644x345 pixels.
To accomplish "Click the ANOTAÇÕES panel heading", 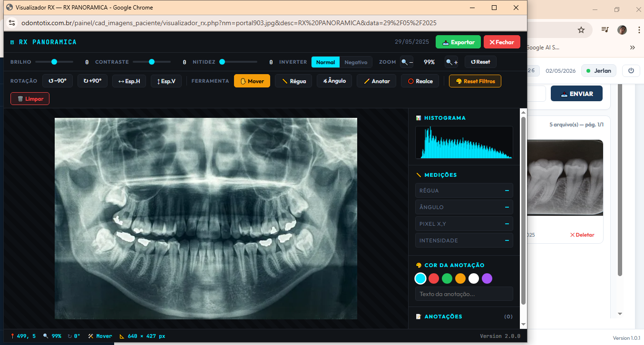I will point(439,316).
